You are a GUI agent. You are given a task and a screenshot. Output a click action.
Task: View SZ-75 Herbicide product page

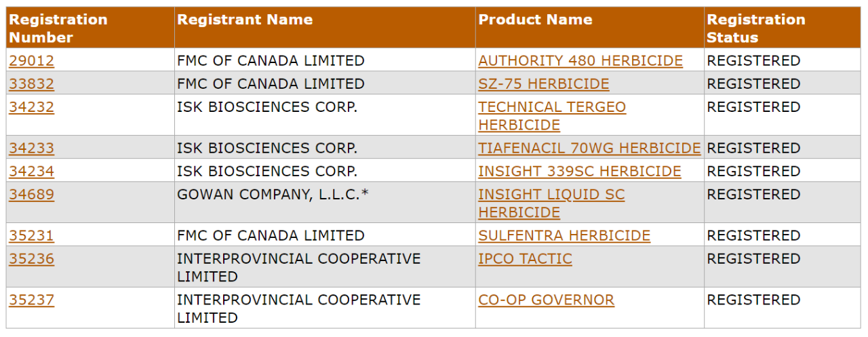(544, 83)
